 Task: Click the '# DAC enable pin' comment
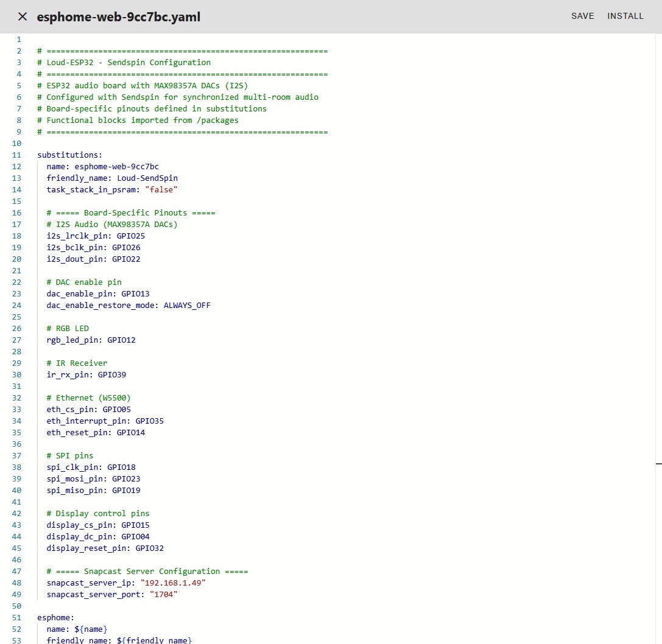click(84, 282)
